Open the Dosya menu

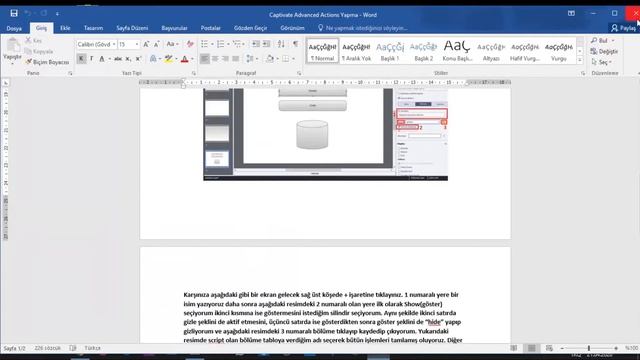pyautogui.click(x=14, y=28)
